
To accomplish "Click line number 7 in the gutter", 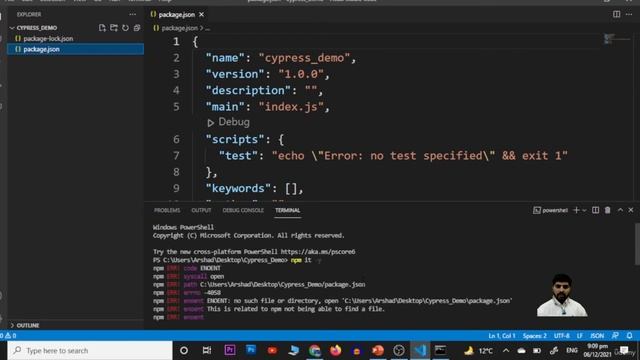I will (176, 156).
